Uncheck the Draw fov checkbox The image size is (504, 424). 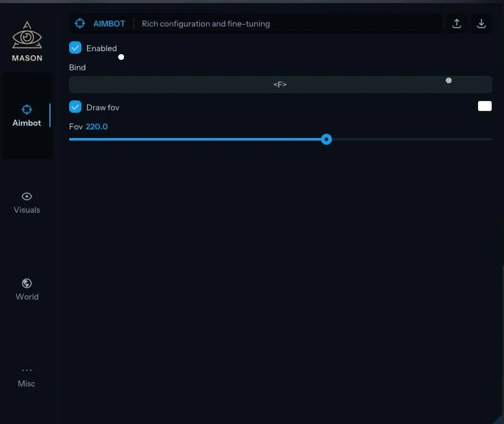[x=75, y=107]
